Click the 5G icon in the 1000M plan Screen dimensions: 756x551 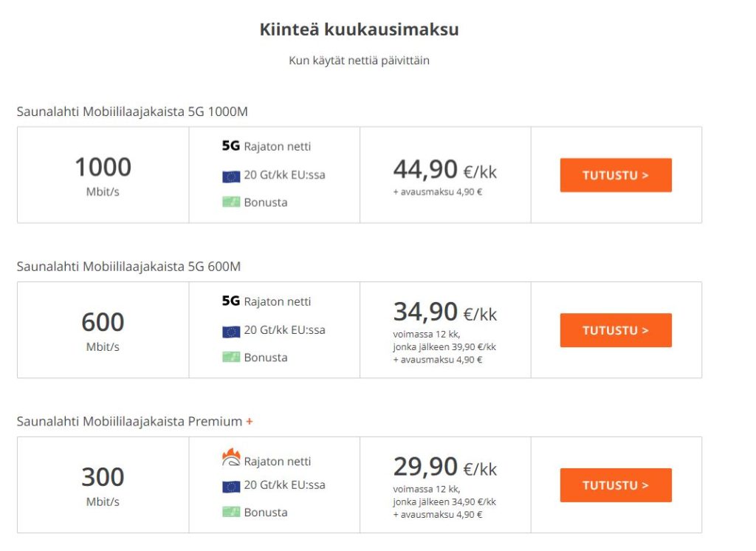click(231, 146)
